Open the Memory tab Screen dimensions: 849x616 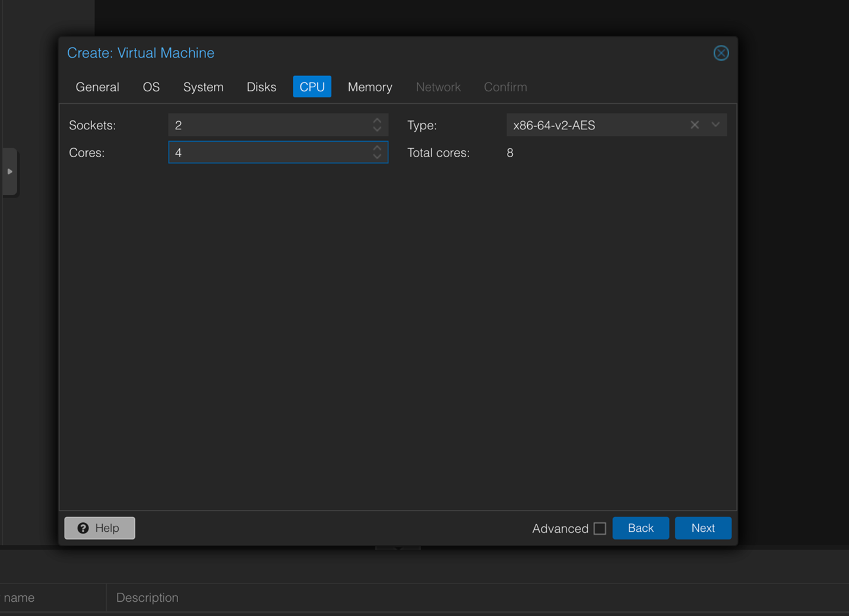[x=370, y=87]
